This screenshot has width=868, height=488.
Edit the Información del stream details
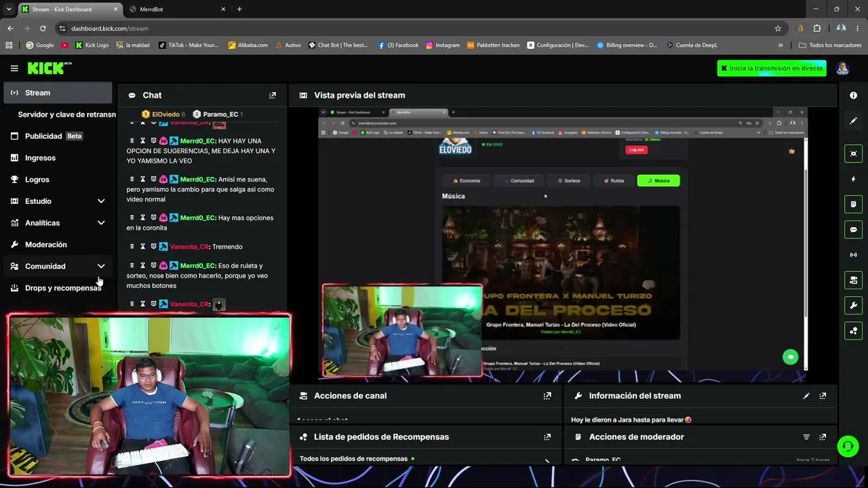[806, 396]
